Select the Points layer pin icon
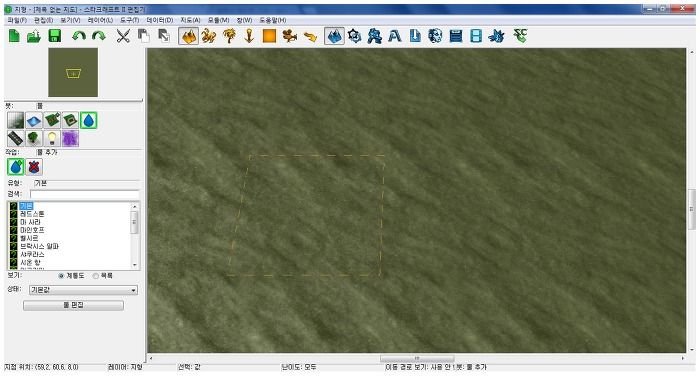The width and height of the screenshot is (700, 376). [249, 36]
